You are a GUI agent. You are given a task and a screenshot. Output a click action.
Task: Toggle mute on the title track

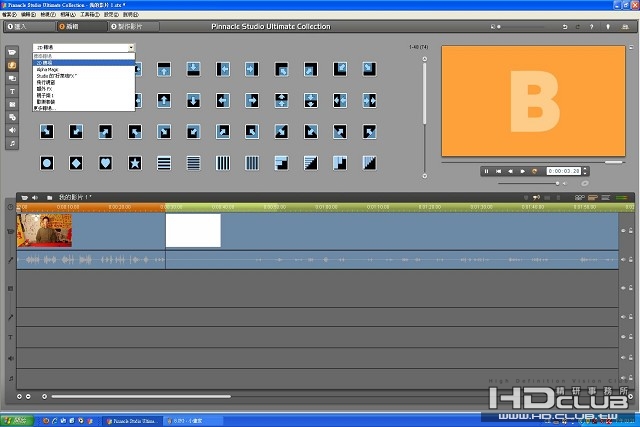click(623, 337)
